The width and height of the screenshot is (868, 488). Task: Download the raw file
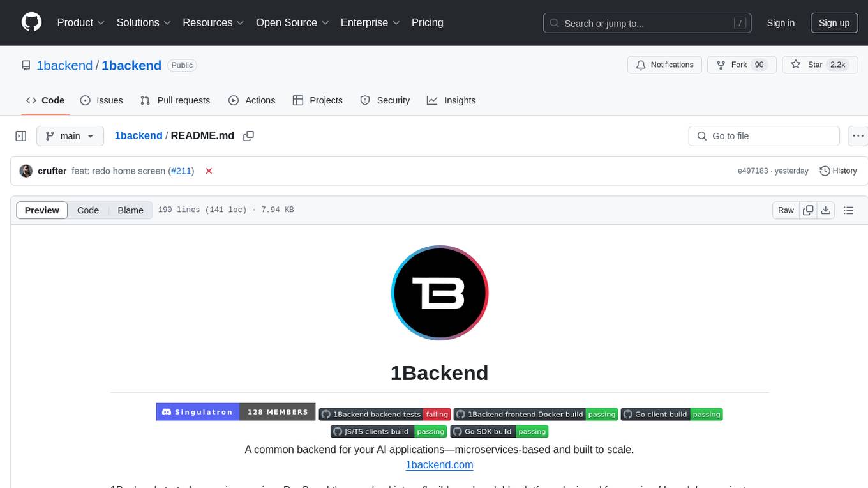click(x=826, y=210)
